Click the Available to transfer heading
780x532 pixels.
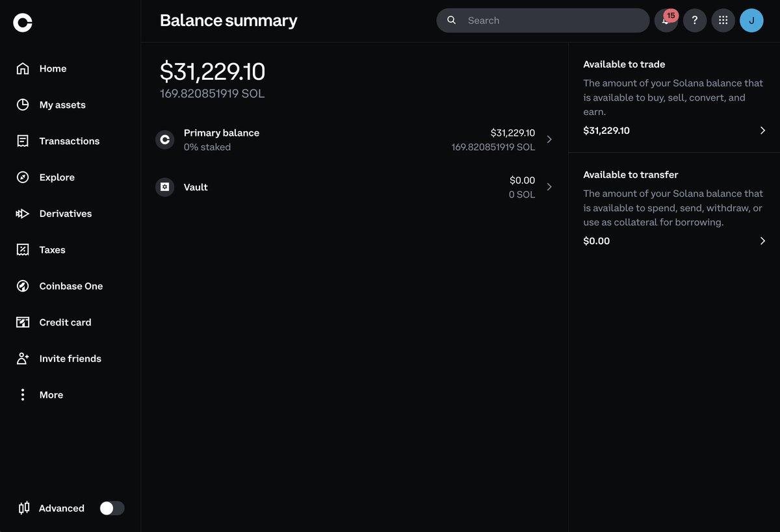tap(630, 175)
